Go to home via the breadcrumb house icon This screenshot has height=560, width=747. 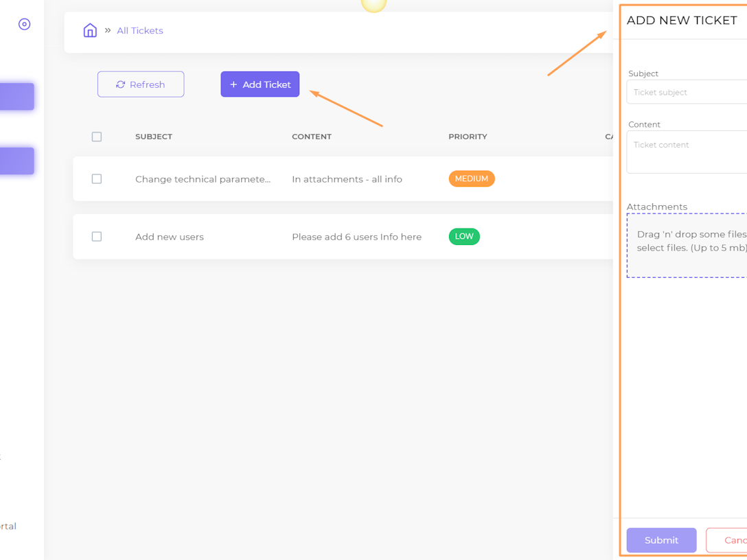click(90, 30)
